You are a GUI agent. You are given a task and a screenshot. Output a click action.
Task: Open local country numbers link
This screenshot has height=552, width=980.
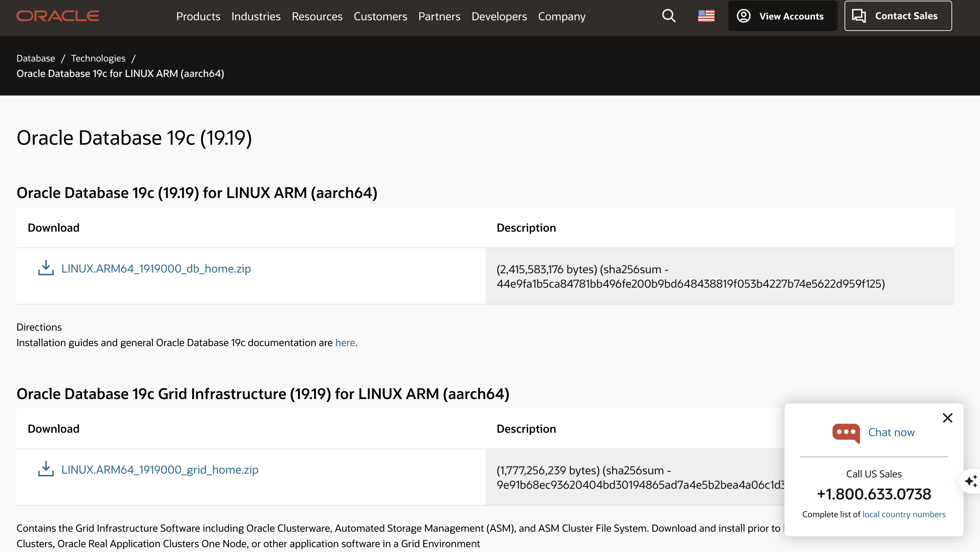coord(904,514)
